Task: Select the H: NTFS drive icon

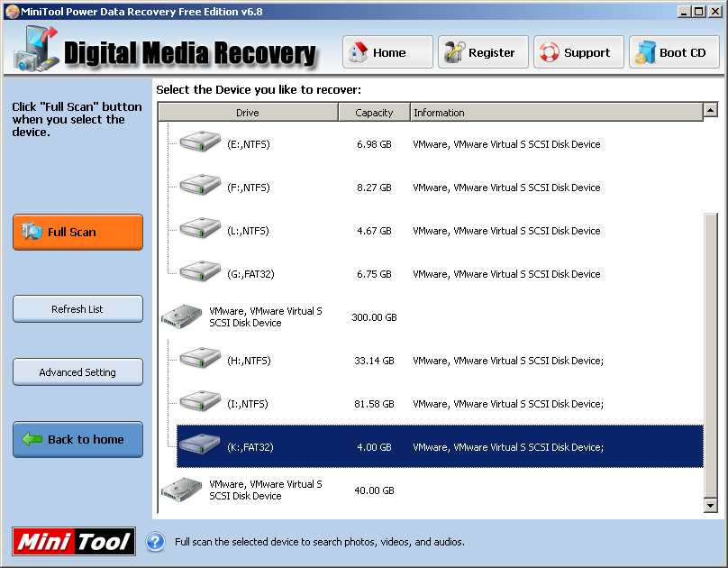Action: coord(200,358)
